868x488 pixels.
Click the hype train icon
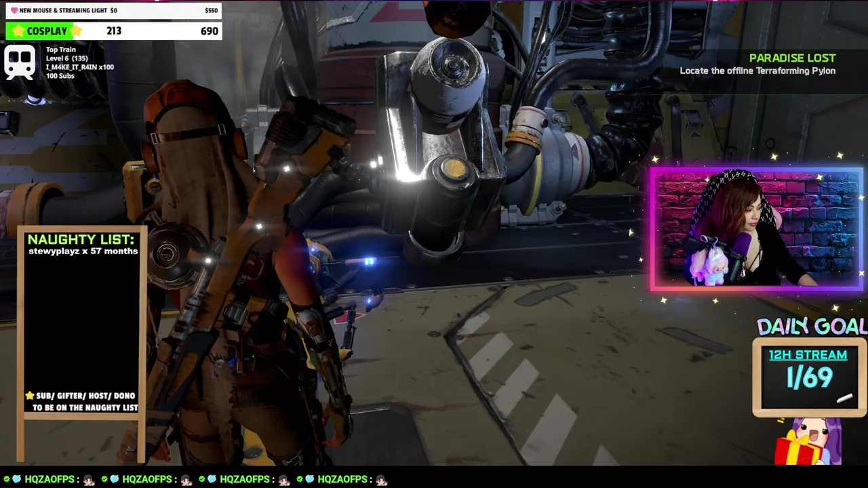tap(20, 62)
